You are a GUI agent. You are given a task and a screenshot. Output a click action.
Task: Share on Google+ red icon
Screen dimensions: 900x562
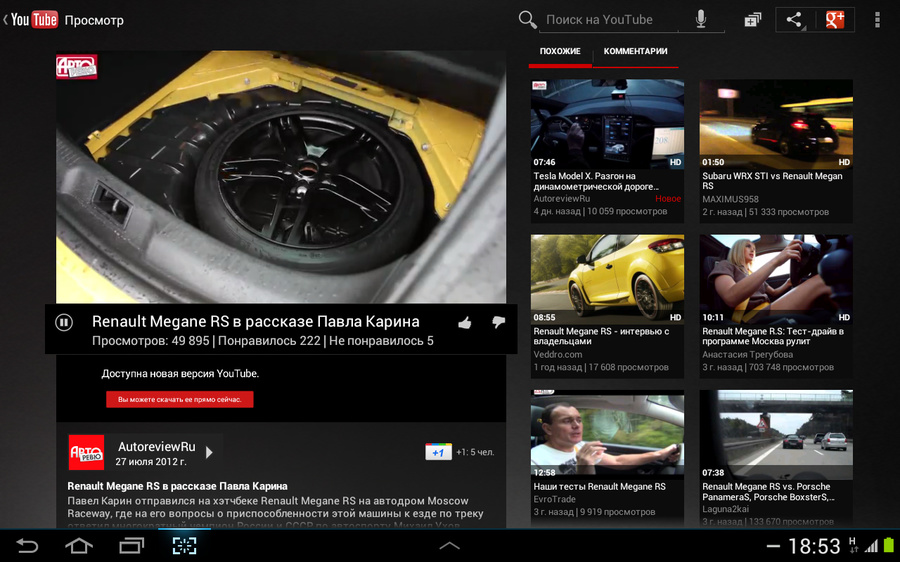(835, 20)
